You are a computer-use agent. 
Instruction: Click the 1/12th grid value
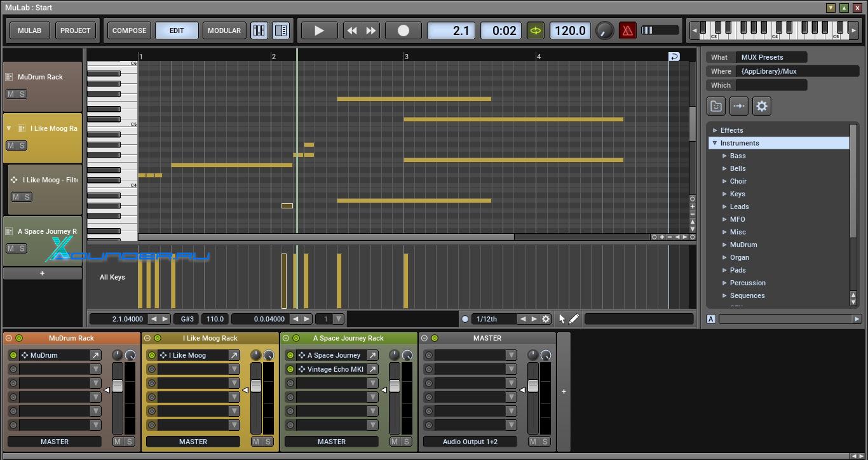pos(494,319)
